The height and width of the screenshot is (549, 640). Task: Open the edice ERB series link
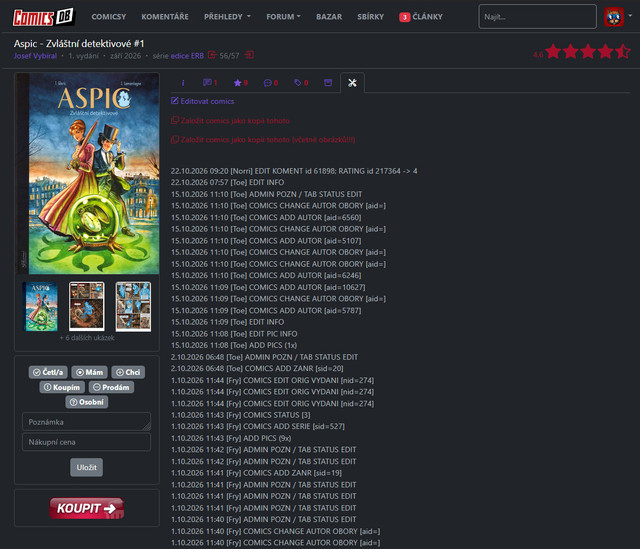pyautogui.click(x=187, y=56)
